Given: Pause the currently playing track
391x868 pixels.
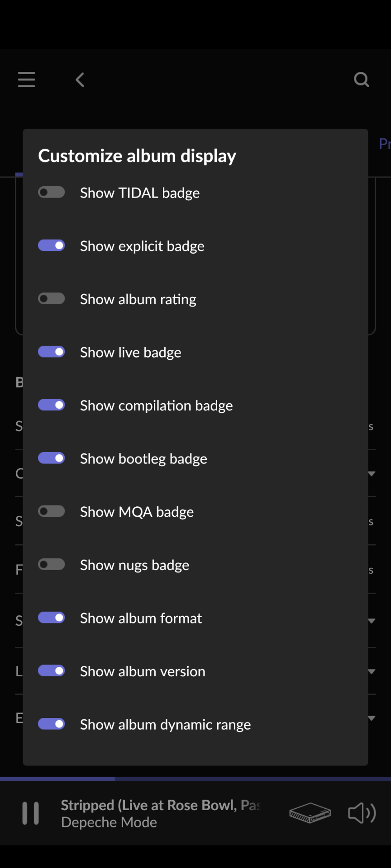Looking at the screenshot, I should (x=31, y=813).
